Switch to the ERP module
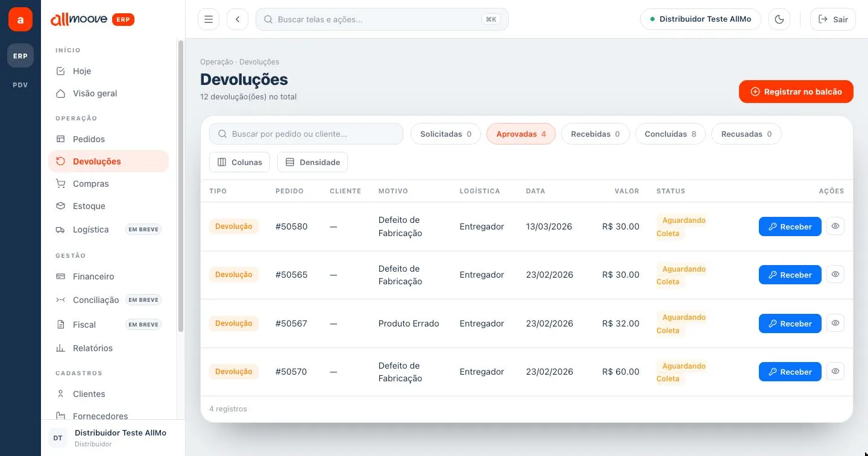The image size is (868, 456). pos(20,56)
